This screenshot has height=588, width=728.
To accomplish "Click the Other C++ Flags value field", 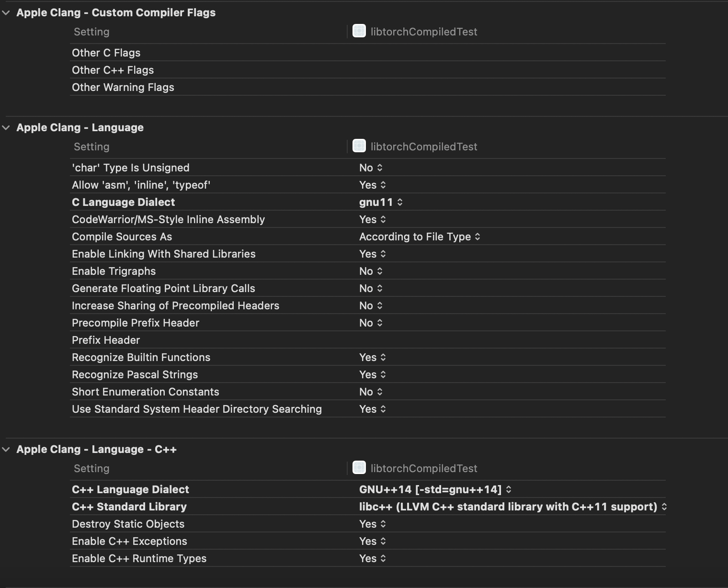I will tap(479, 70).
